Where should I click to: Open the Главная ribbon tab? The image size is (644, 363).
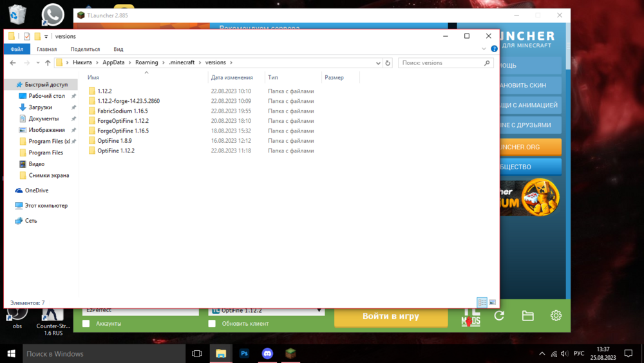point(47,50)
